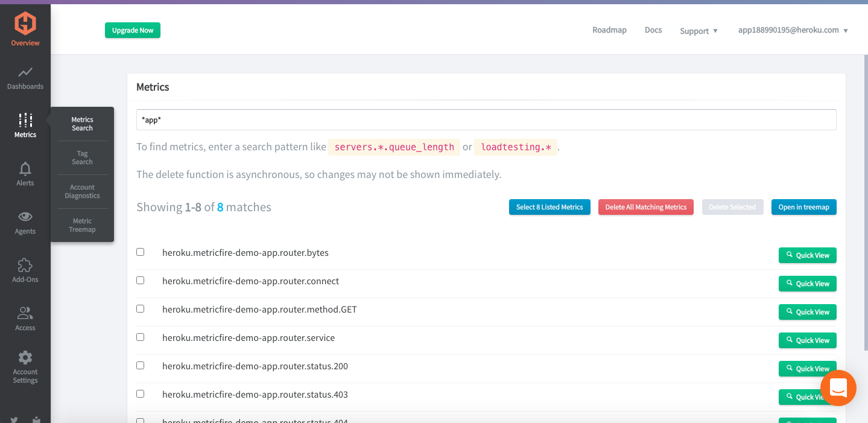The height and width of the screenshot is (423, 868).
Task: Select Account Diagnostics in flyout menu
Action: 83,191
